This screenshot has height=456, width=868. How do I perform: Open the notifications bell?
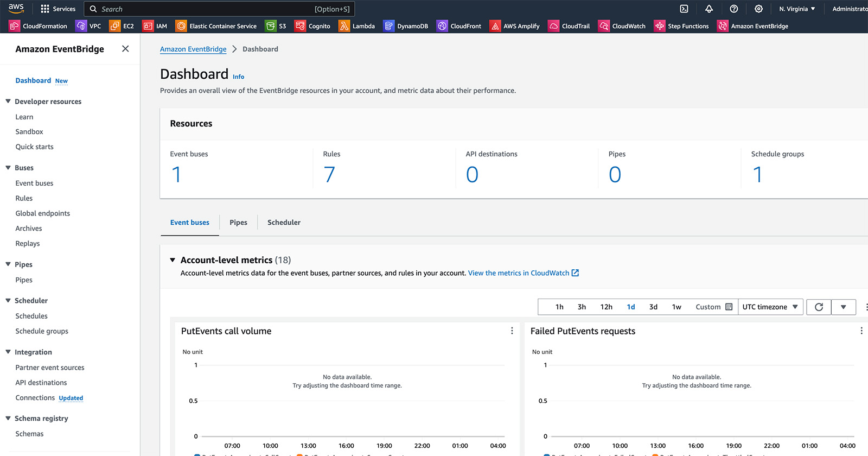coord(709,9)
